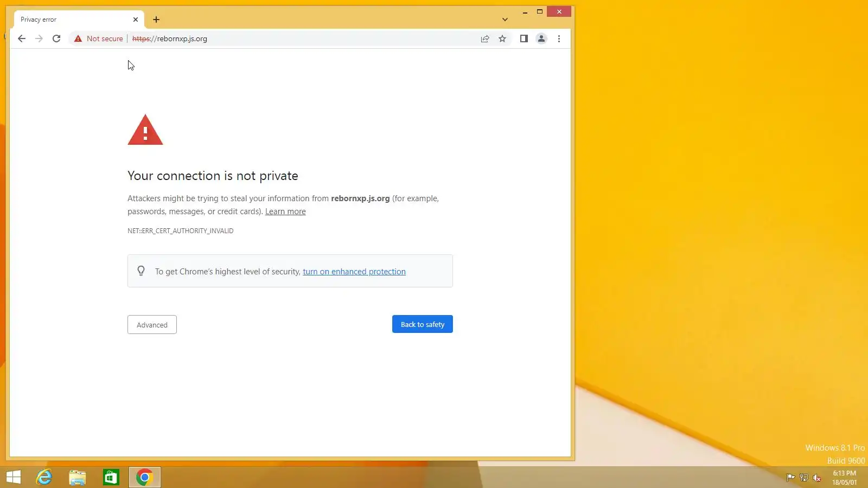Click the NET::ERR_CERT_AUTHORITY_INVALID error code

181,231
